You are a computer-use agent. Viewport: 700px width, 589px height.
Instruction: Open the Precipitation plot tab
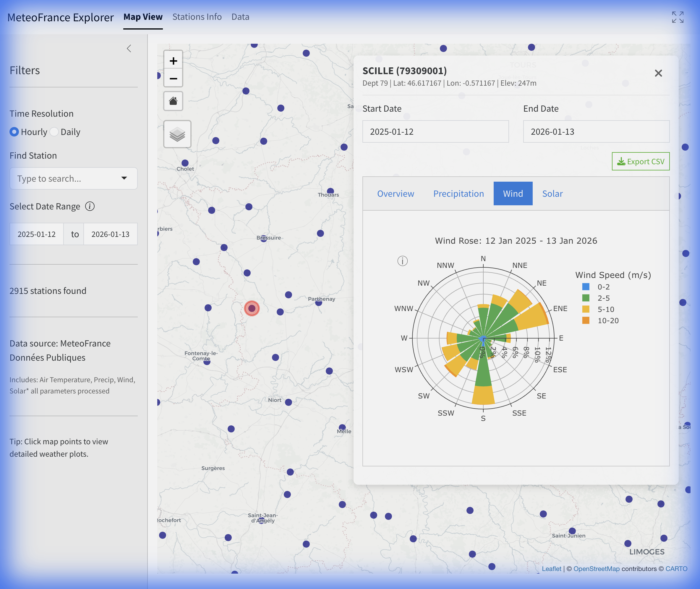coord(458,194)
